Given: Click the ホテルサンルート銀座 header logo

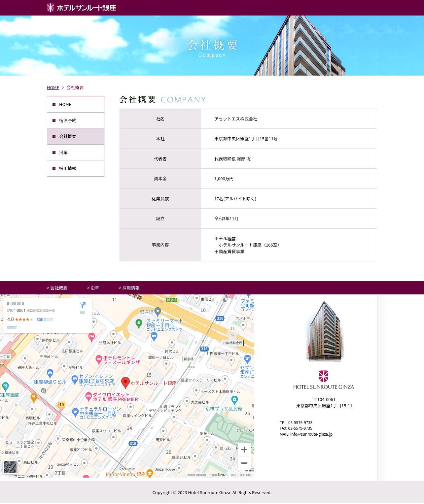Looking at the screenshot, I should [81, 8].
